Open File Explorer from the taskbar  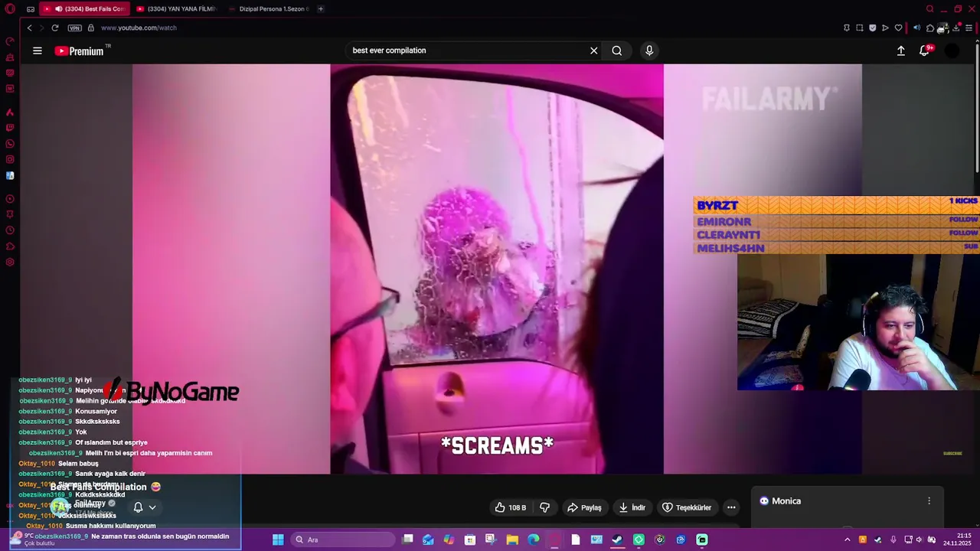tap(512, 540)
